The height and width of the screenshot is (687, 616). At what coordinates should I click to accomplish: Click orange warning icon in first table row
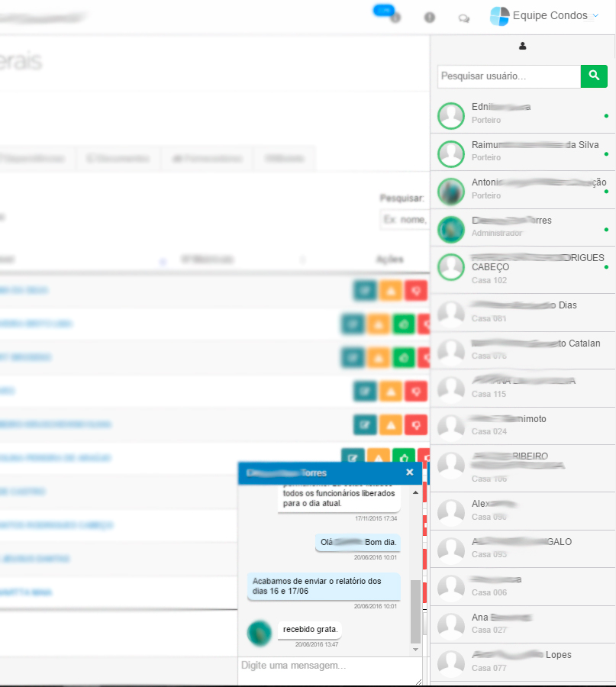pos(390,291)
